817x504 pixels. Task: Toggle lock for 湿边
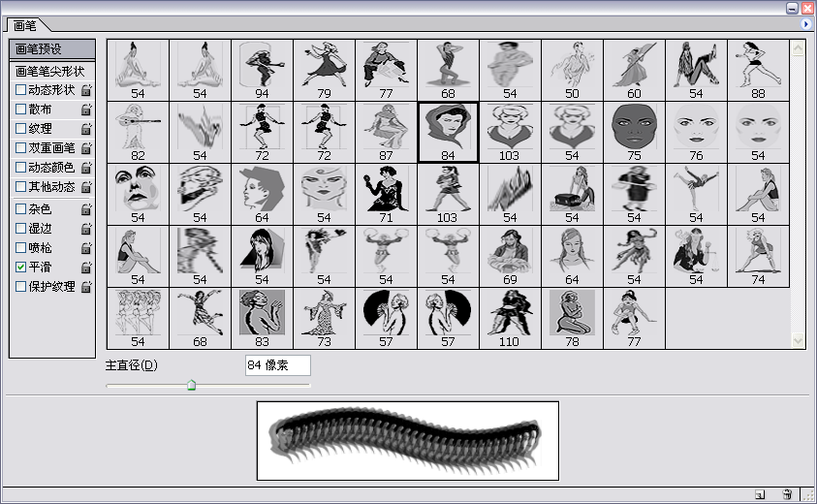click(x=86, y=229)
